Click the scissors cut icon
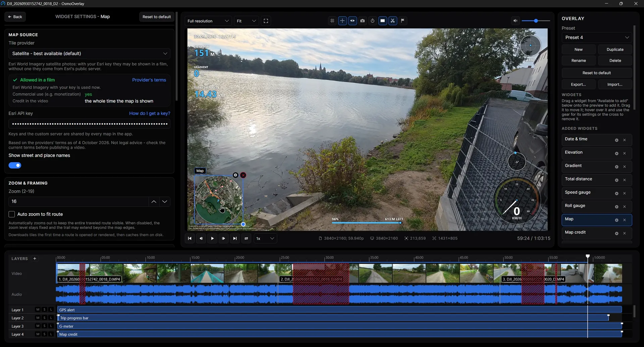Screen dimensions: 644x347 click(x=392, y=21)
